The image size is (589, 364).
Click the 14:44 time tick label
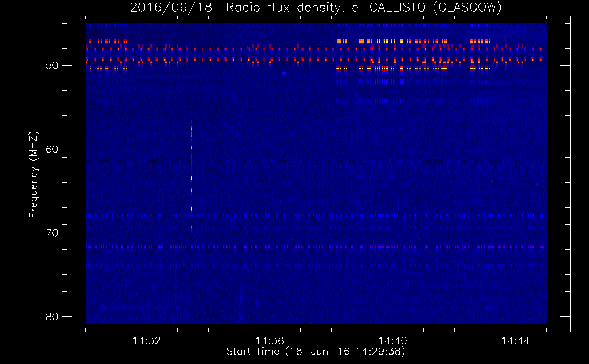point(516,341)
